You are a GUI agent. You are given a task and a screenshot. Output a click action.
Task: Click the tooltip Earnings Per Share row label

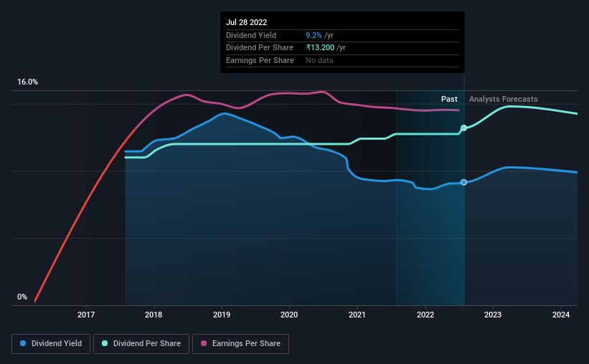[x=260, y=60]
